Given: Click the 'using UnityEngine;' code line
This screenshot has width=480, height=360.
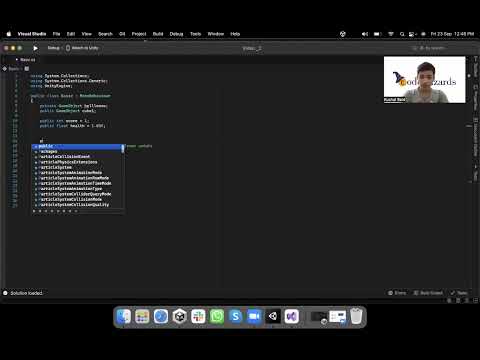Looking at the screenshot, I should [x=51, y=86].
